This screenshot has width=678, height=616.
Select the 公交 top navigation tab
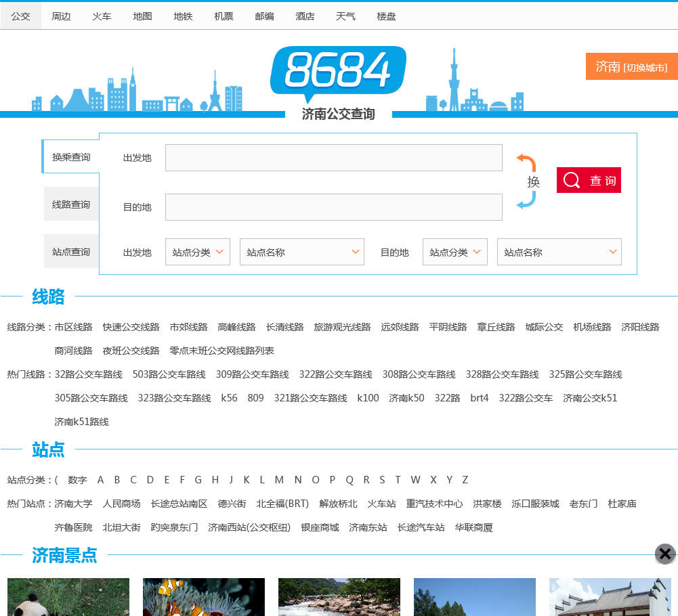tap(20, 16)
